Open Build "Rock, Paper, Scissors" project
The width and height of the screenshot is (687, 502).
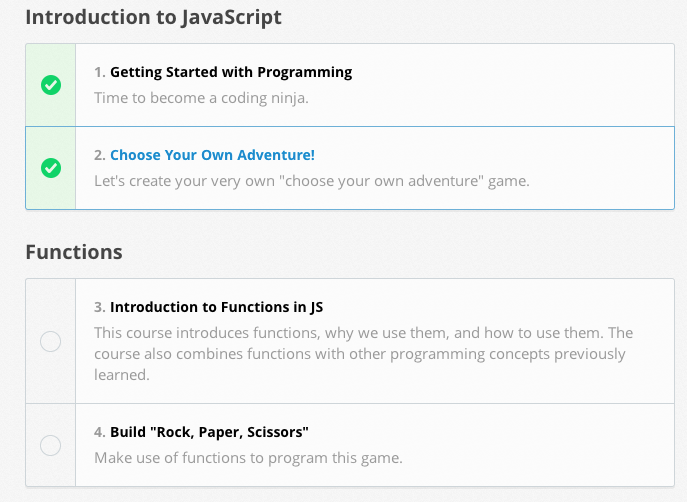[x=209, y=432]
